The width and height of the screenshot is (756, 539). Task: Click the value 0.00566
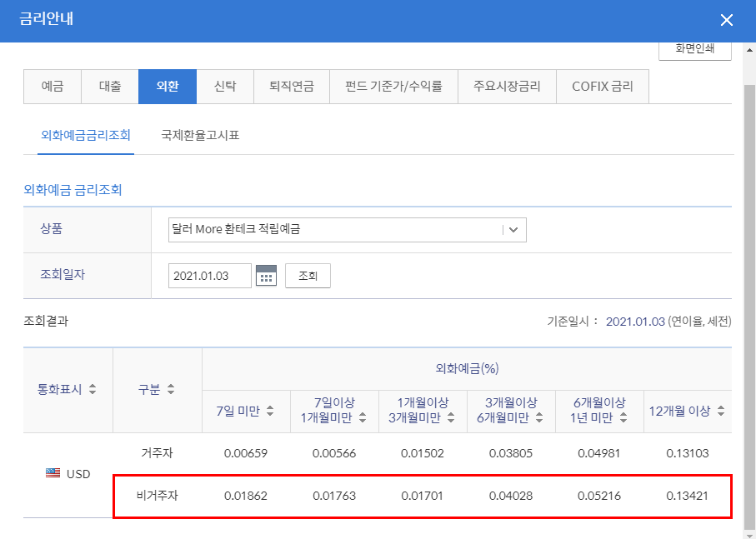click(334, 453)
